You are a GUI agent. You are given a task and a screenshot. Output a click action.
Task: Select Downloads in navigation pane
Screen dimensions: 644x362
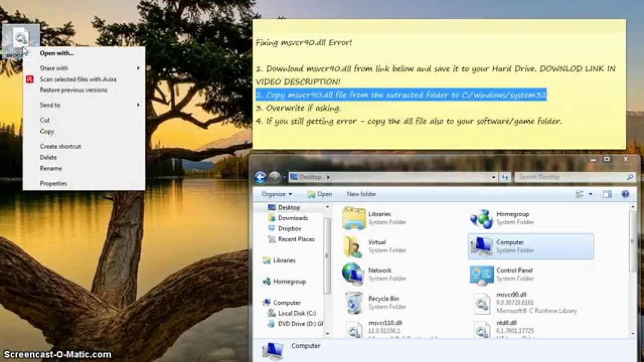click(x=292, y=218)
